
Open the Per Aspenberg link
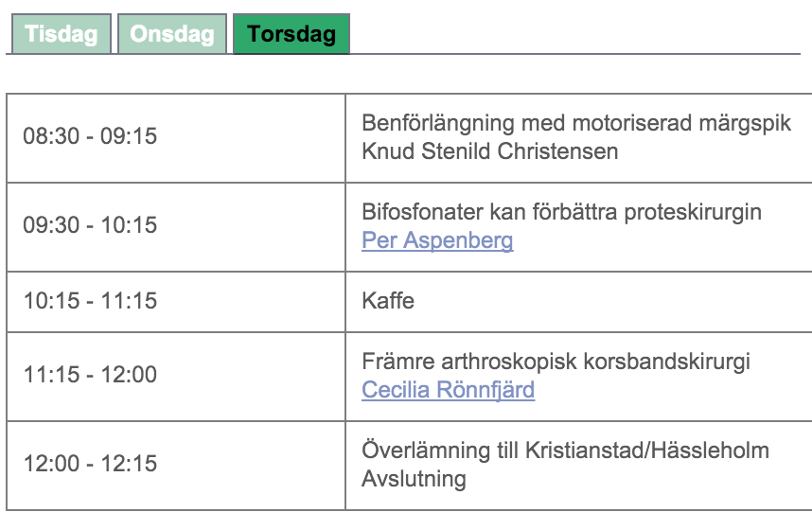[437, 240]
